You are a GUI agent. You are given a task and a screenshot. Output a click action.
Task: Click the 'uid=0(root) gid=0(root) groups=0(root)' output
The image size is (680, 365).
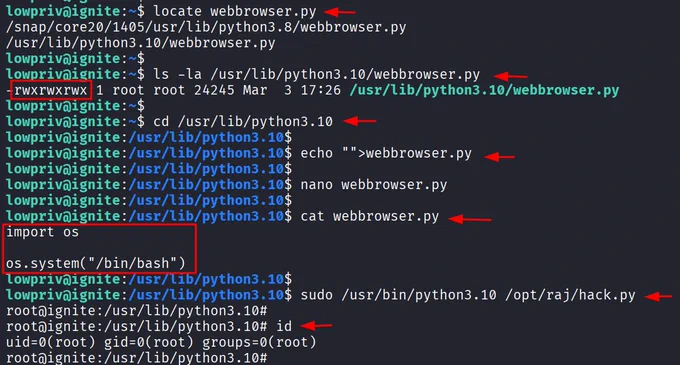click(x=161, y=342)
